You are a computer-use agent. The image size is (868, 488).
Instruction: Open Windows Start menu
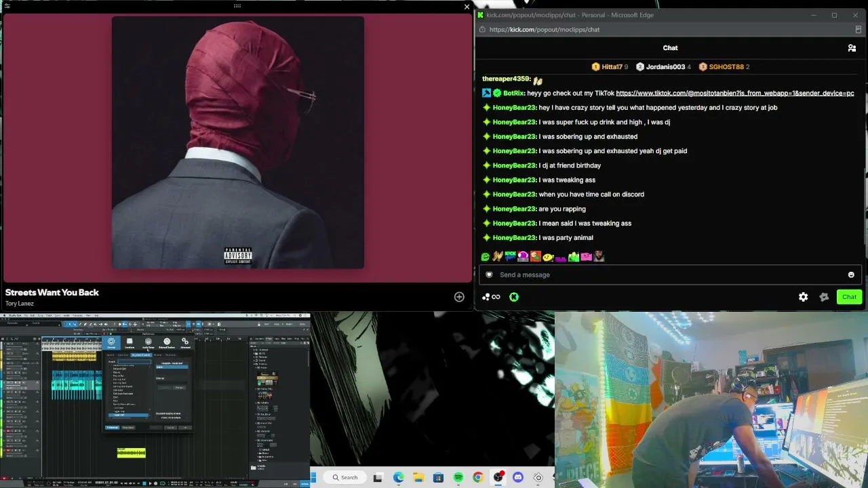tap(314, 477)
